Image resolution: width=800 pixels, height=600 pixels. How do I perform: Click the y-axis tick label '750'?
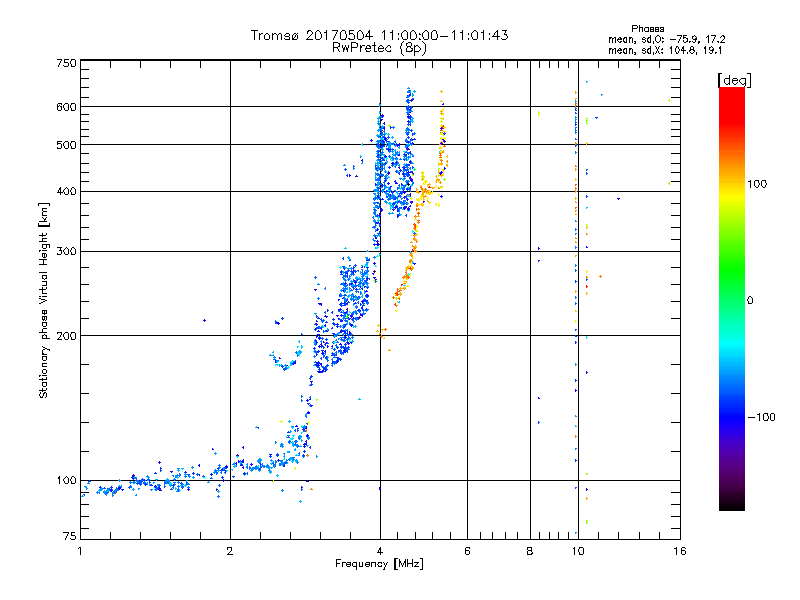coord(66,63)
